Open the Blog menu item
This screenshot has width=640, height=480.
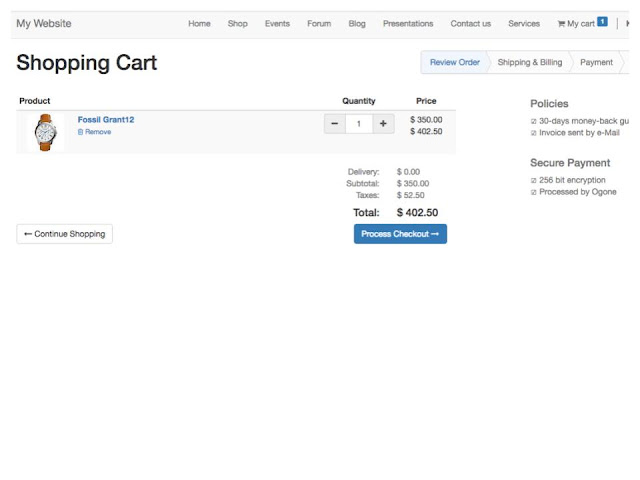[x=357, y=23]
